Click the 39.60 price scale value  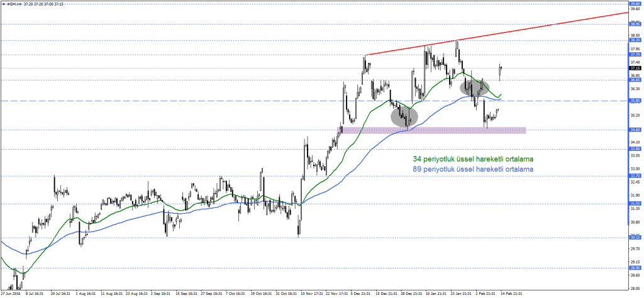[635, 8]
